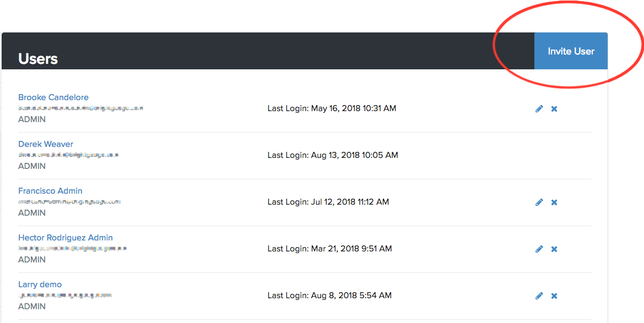Click Brooke Candelore's blurred email address
644x323 pixels.
(x=80, y=108)
